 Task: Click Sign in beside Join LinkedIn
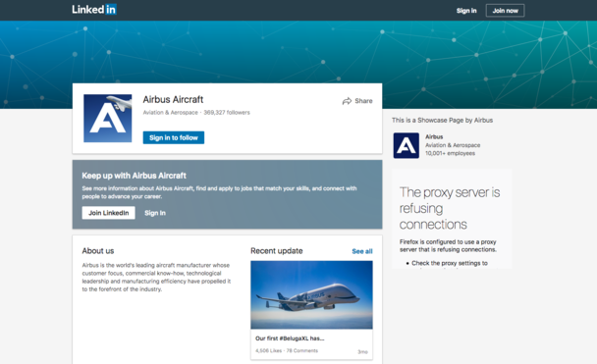tap(155, 213)
